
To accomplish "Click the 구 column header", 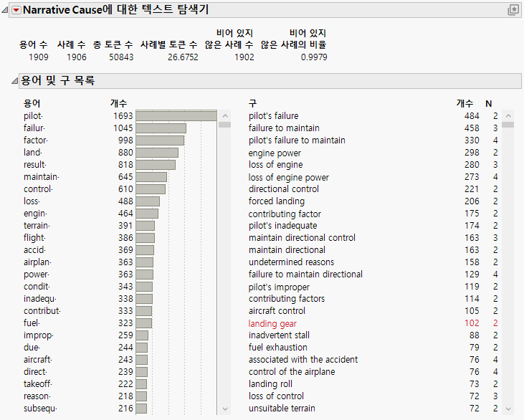I will [x=252, y=104].
